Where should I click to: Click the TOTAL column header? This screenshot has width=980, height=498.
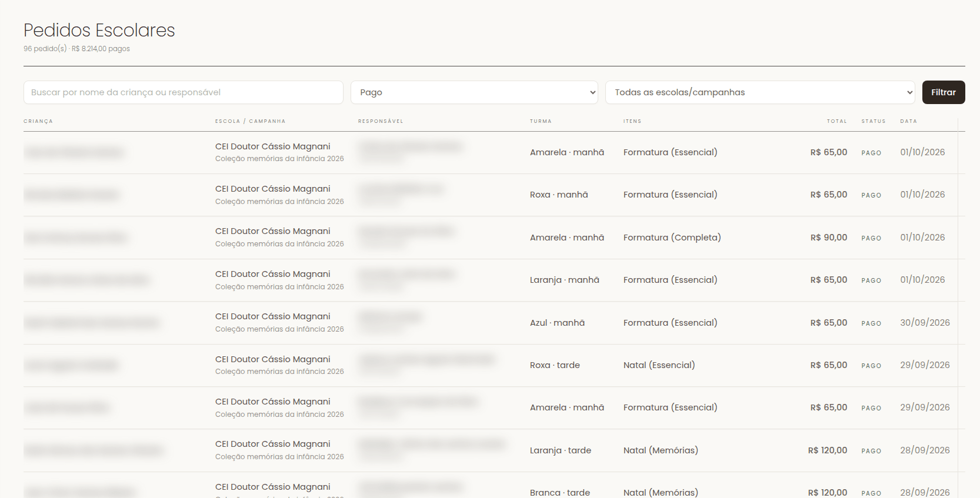837,121
